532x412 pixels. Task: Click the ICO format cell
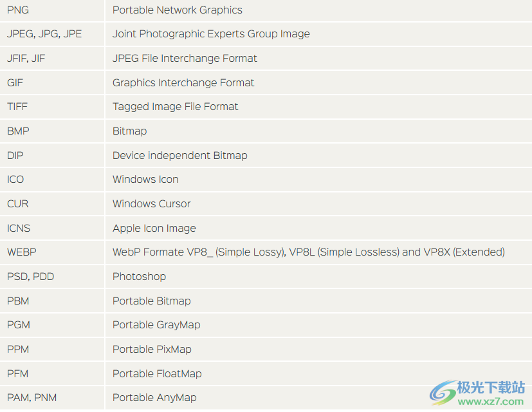tap(52, 180)
